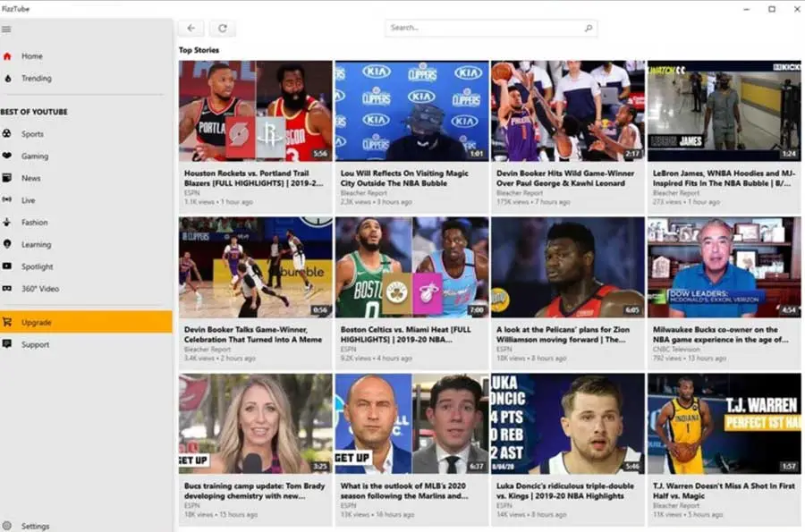Select the Spotlight category label
The width and height of the screenshot is (805, 532).
tap(37, 266)
